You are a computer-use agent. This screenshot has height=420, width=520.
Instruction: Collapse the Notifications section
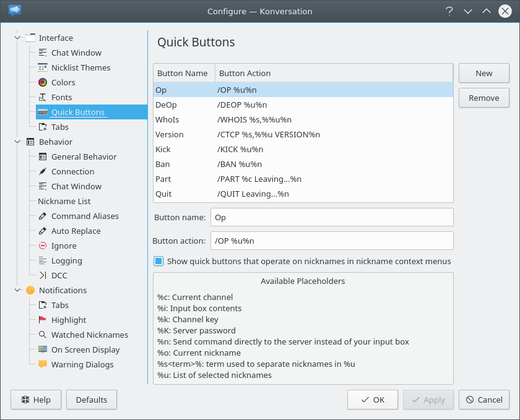(x=18, y=290)
